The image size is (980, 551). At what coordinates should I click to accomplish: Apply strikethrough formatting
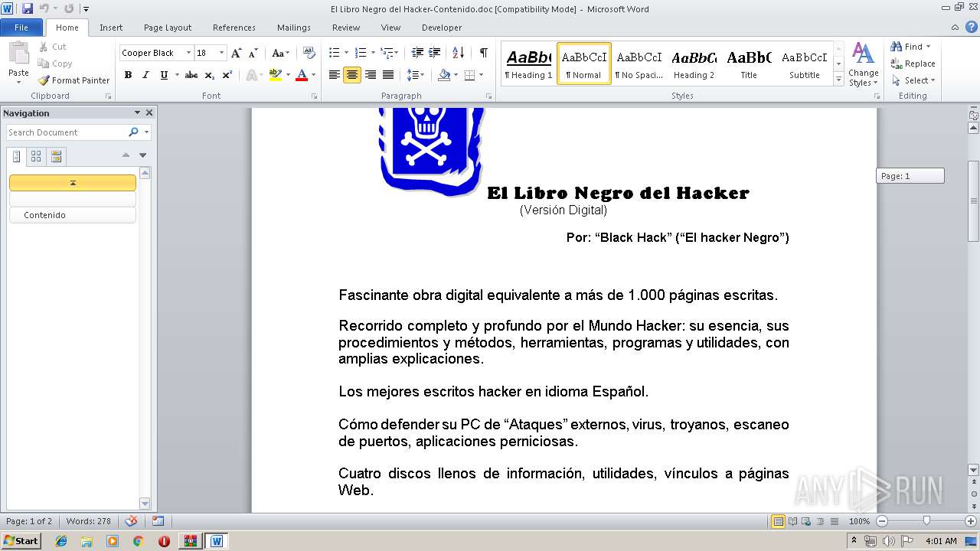(191, 75)
